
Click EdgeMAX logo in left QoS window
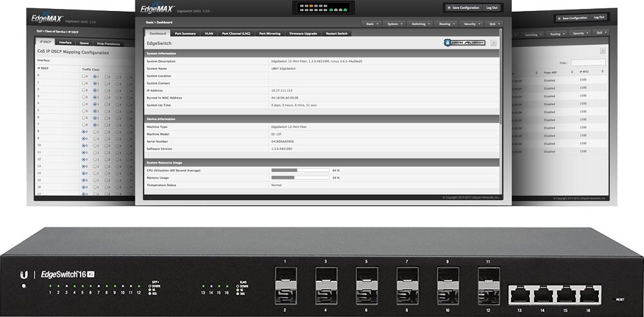coord(47,19)
